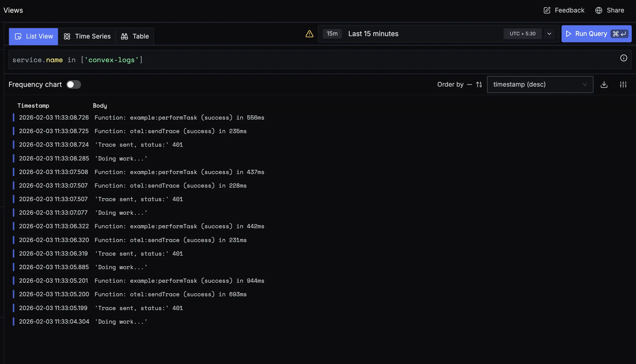Screen dimensions: 636x364
Task: Open the timestamp (desc) order dropdown
Action: click(x=540, y=84)
